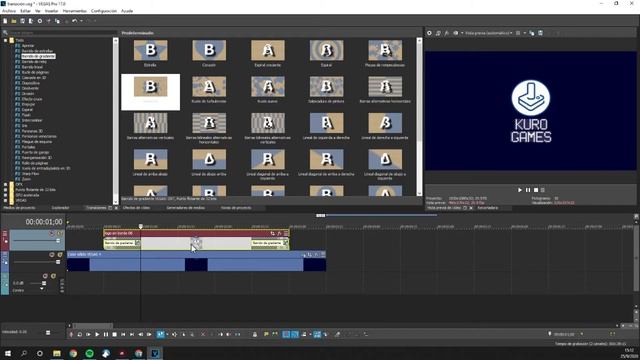Toggle solo on the audio track

pyautogui.click(x=53, y=276)
